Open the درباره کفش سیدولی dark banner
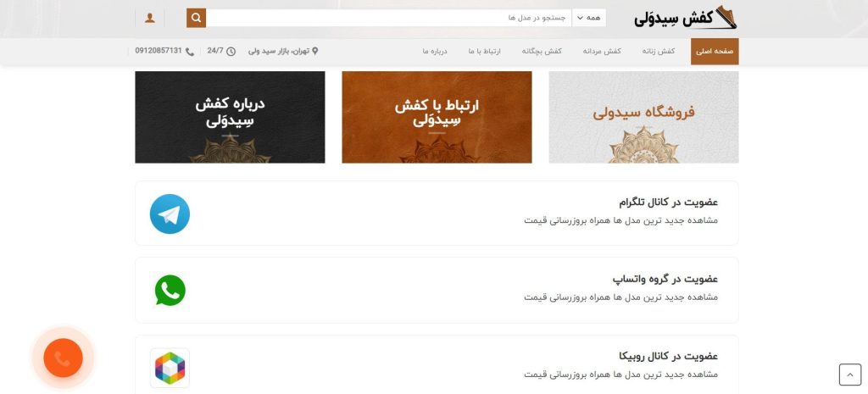The width and height of the screenshot is (868, 394). [x=230, y=117]
